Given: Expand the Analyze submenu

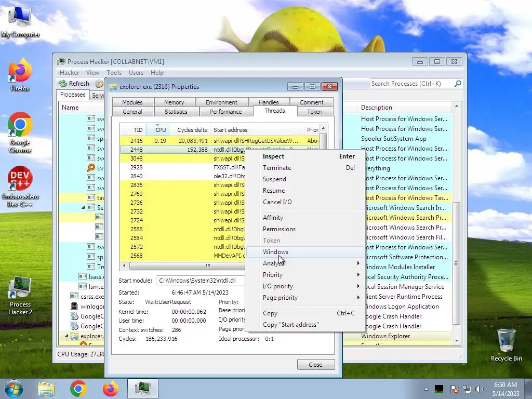Looking at the screenshot, I should coord(304,263).
